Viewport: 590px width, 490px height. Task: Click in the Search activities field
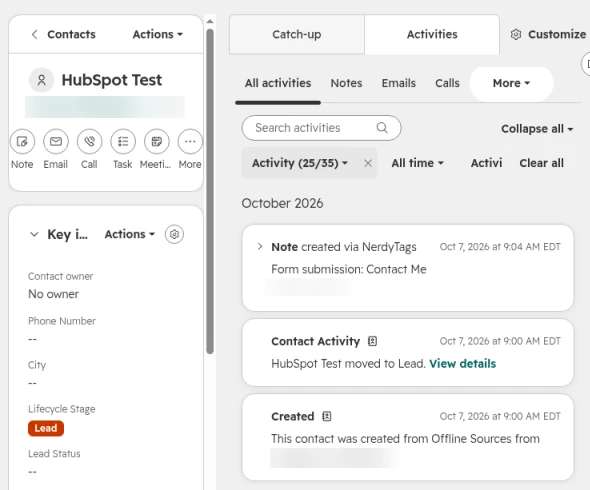tap(322, 128)
